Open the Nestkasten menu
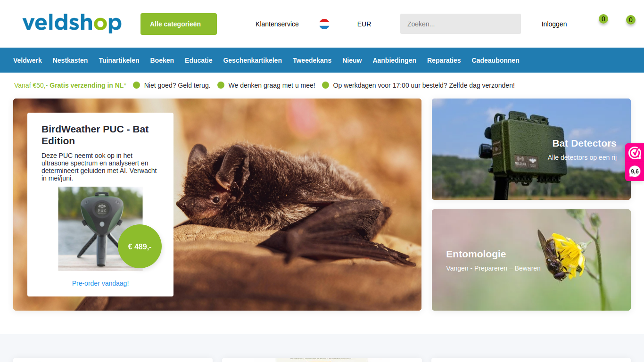644x362 pixels. coord(70,60)
